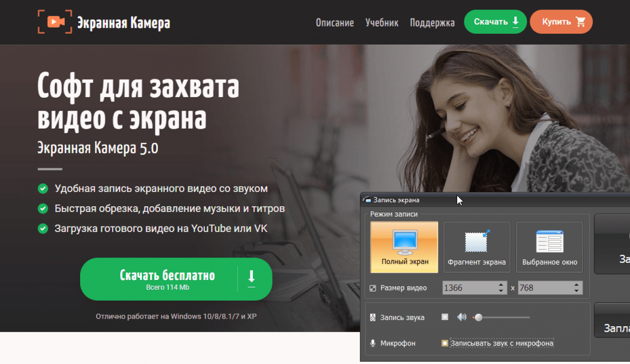
Task: Click the text Экранная Камера 5.0
Action: click(98, 148)
